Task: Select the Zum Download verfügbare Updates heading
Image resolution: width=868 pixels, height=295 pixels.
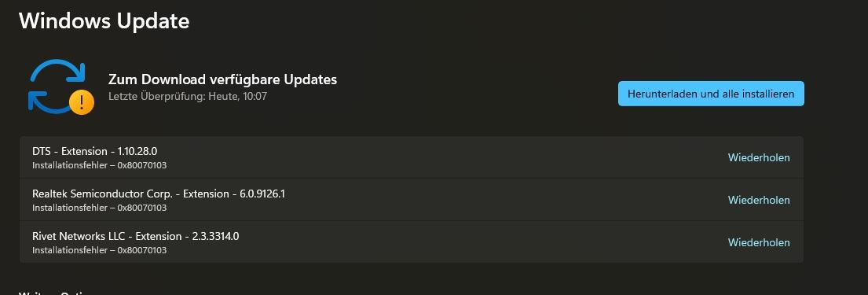Action: [x=222, y=79]
